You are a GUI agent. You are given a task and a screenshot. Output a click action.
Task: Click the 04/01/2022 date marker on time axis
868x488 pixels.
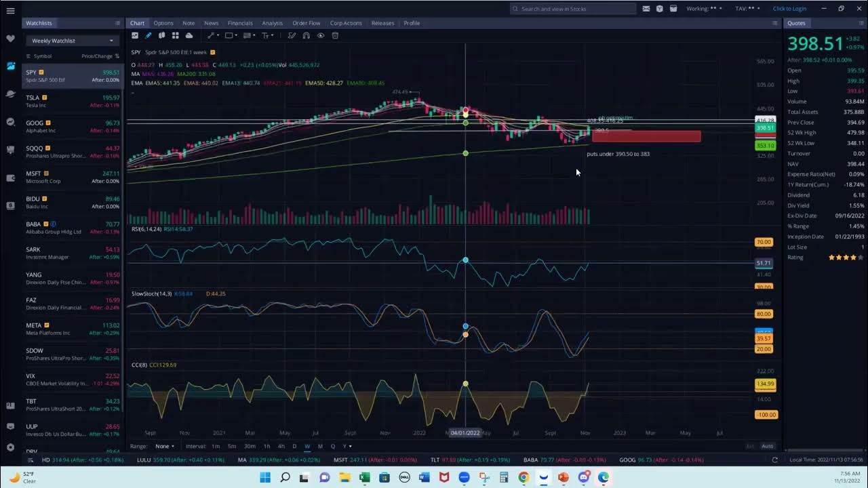[x=465, y=432]
